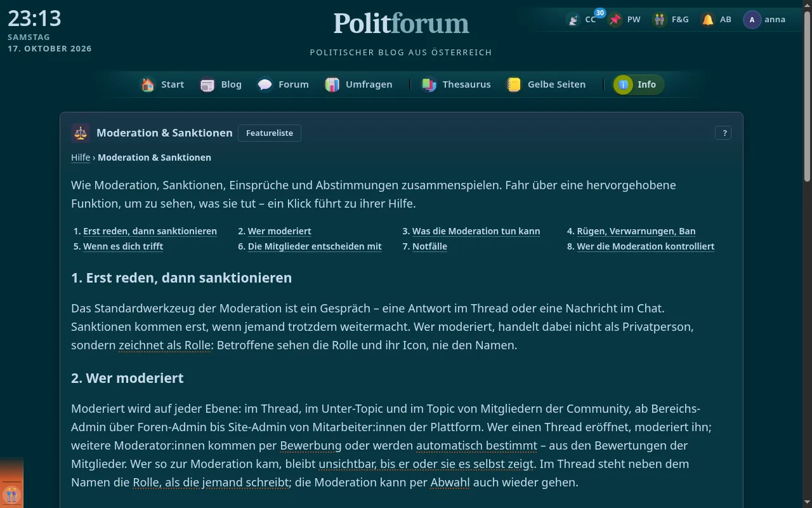812x508 pixels.
Task: Open the 'zeichnet als Rolle' feature link
Action: pyautogui.click(x=164, y=345)
